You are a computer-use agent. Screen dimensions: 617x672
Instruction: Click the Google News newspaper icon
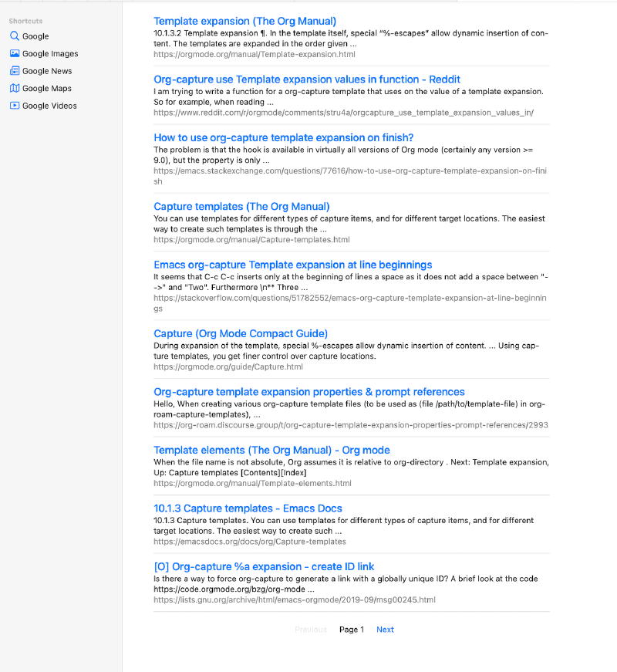point(15,71)
